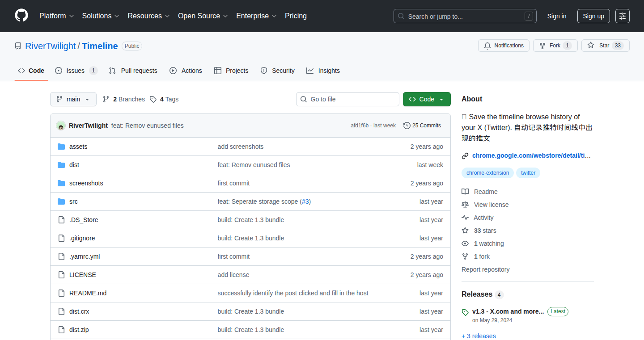Click the book icon next to Readme

(465, 192)
